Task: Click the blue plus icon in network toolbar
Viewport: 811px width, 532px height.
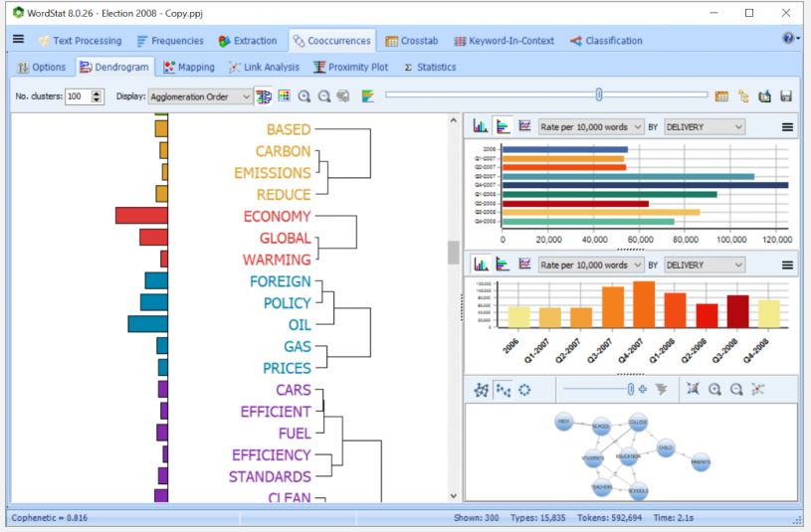Action: click(643, 390)
